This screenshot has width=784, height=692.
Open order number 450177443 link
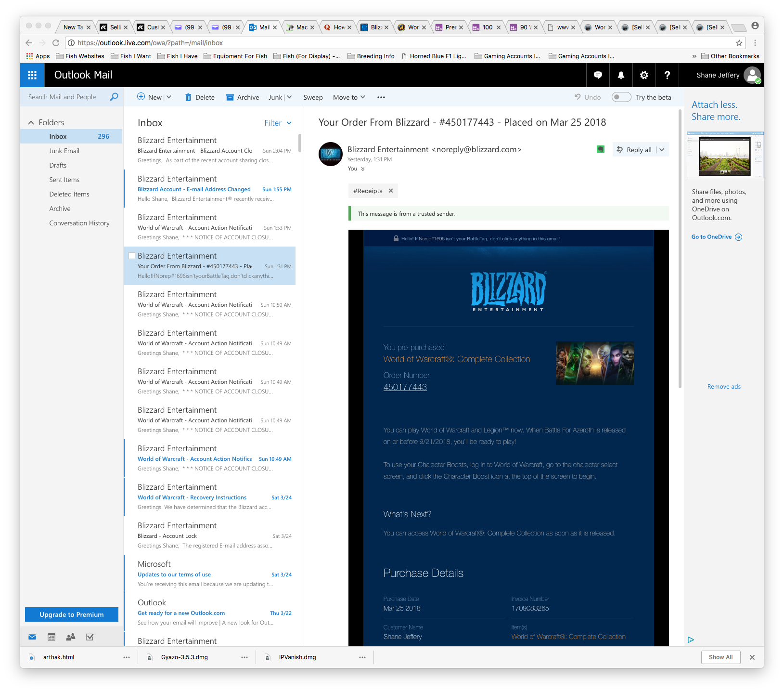coord(405,387)
